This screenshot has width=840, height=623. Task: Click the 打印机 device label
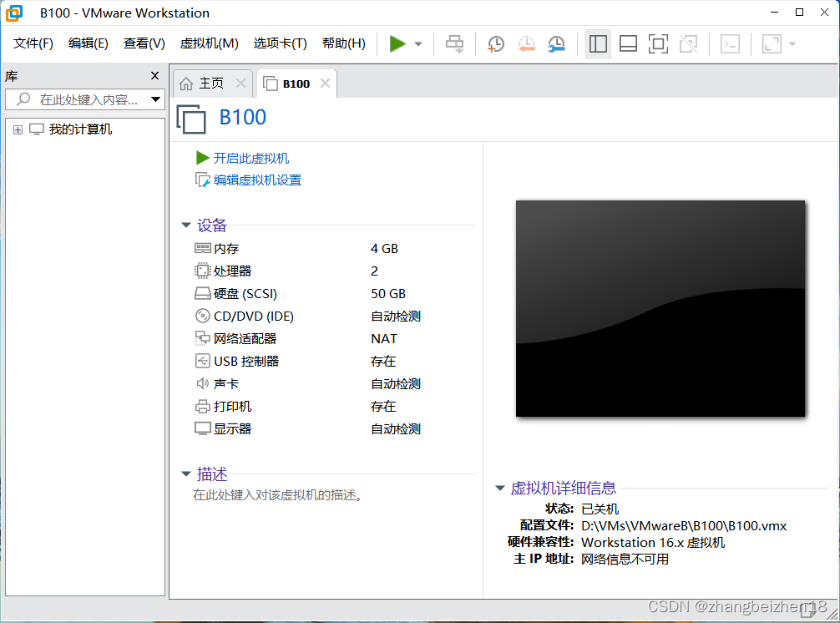click(x=232, y=406)
